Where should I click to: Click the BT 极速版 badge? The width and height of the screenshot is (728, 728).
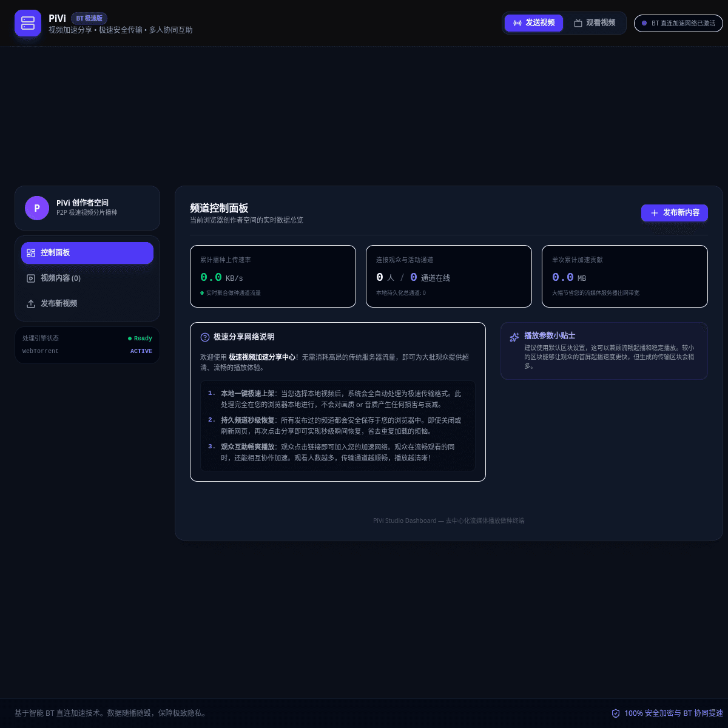[x=89, y=18]
